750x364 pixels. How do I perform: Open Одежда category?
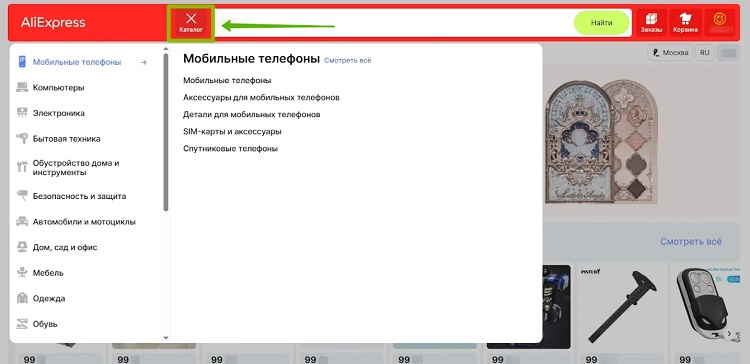click(49, 298)
